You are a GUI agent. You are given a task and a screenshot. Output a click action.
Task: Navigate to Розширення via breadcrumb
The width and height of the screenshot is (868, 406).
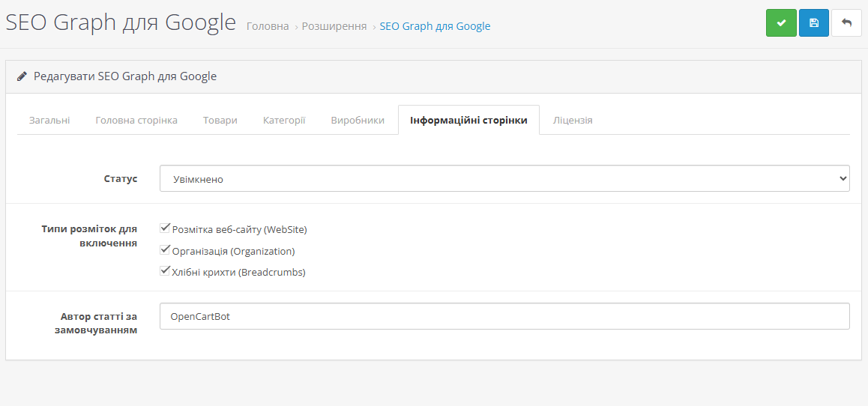[334, 26]
